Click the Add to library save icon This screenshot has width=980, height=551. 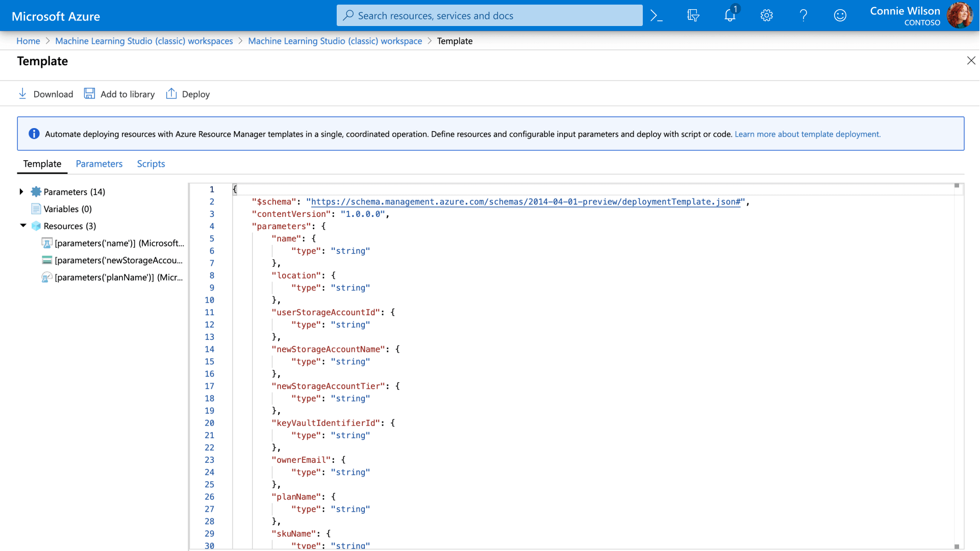[x=89, y=93]
